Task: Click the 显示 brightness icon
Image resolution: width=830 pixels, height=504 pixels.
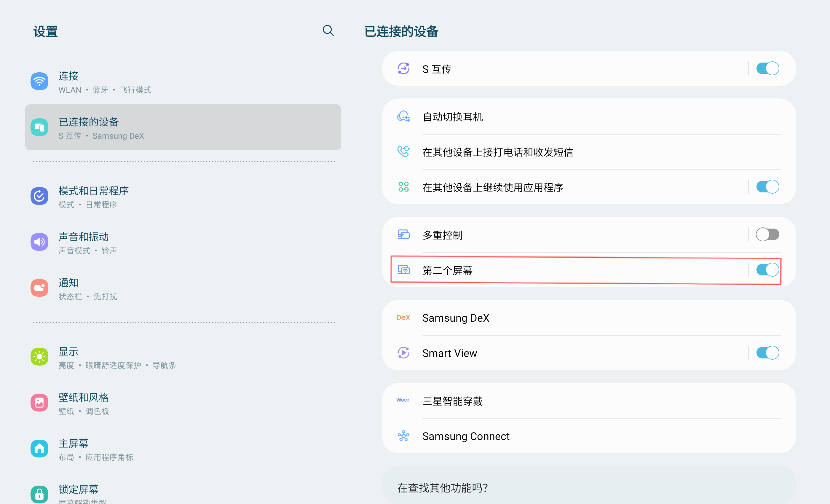Action: tap(39, 357)
